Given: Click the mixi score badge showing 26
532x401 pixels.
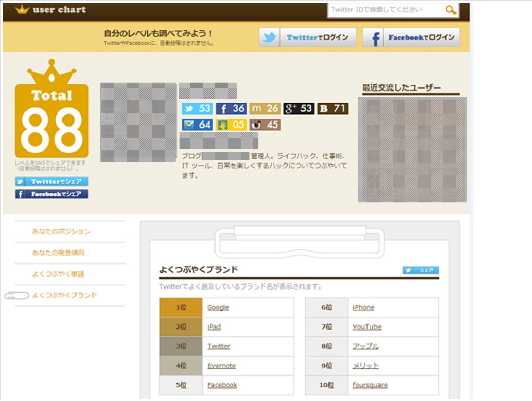Looking at the screenshot, I should [x=265, y=108].
